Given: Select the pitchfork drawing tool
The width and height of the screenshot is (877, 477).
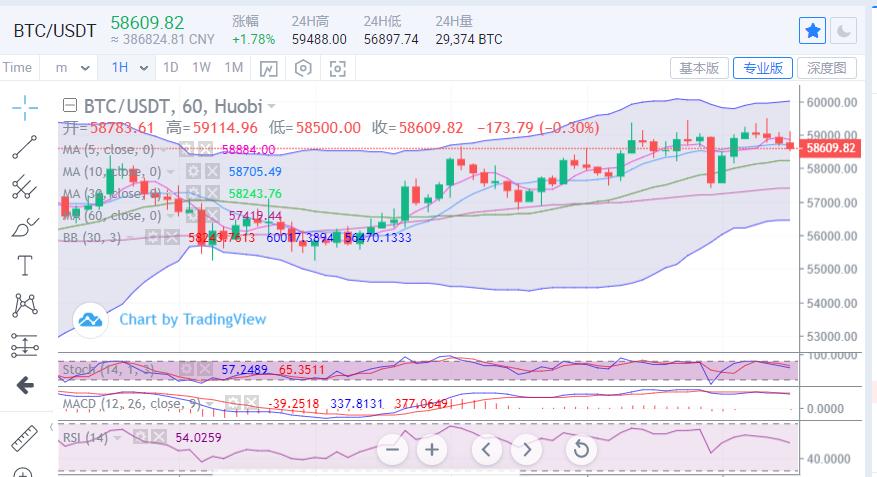Looking at the screenshot, I should click(25, 187).
